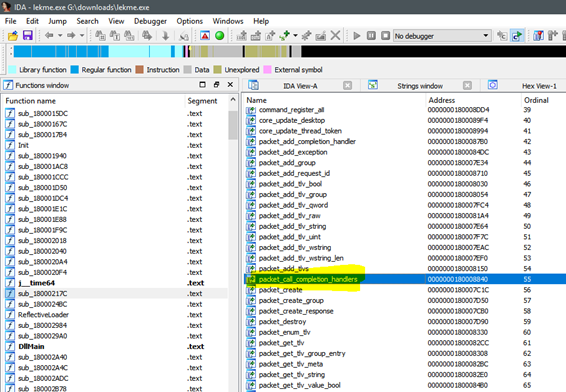Close the IDA View-A tab
The height and width of the screenshot is (392, 566).
tap(347, 85)
